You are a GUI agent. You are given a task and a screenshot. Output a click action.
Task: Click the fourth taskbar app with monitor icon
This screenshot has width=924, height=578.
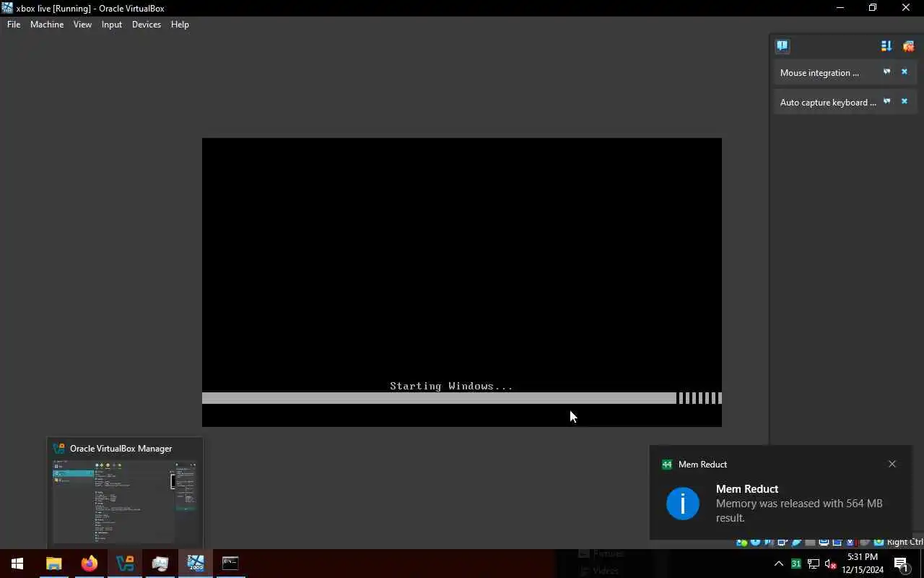coord(160,564)
